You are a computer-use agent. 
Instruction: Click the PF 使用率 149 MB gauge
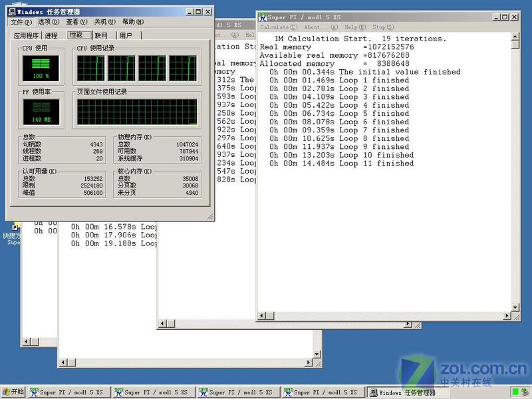[41, 112]
